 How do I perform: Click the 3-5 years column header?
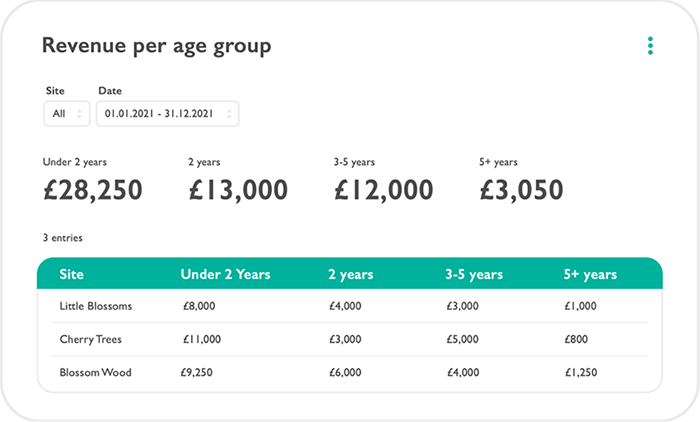click(x=474, y=274)
